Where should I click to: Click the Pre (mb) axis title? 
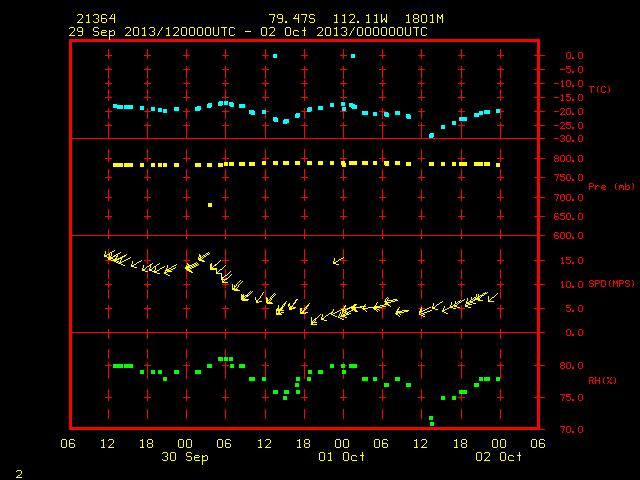tap(611, 187)
